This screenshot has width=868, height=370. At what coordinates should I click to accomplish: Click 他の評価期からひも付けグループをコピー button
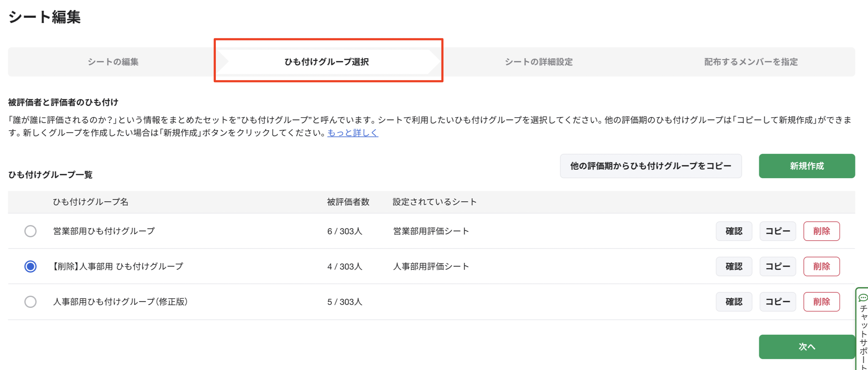[x=650, y=166]
